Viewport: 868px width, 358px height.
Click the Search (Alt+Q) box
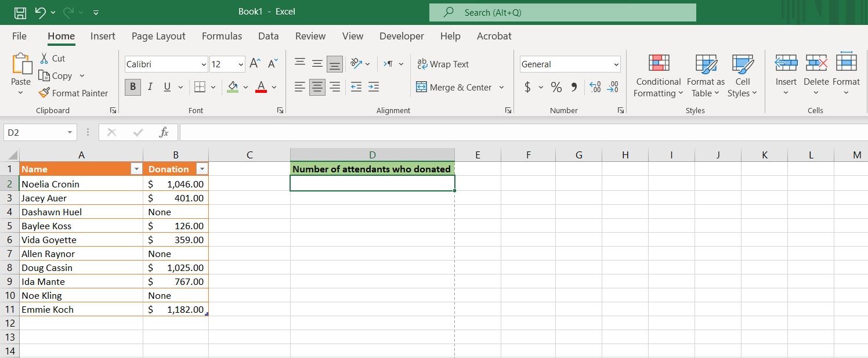coord(562,12)
